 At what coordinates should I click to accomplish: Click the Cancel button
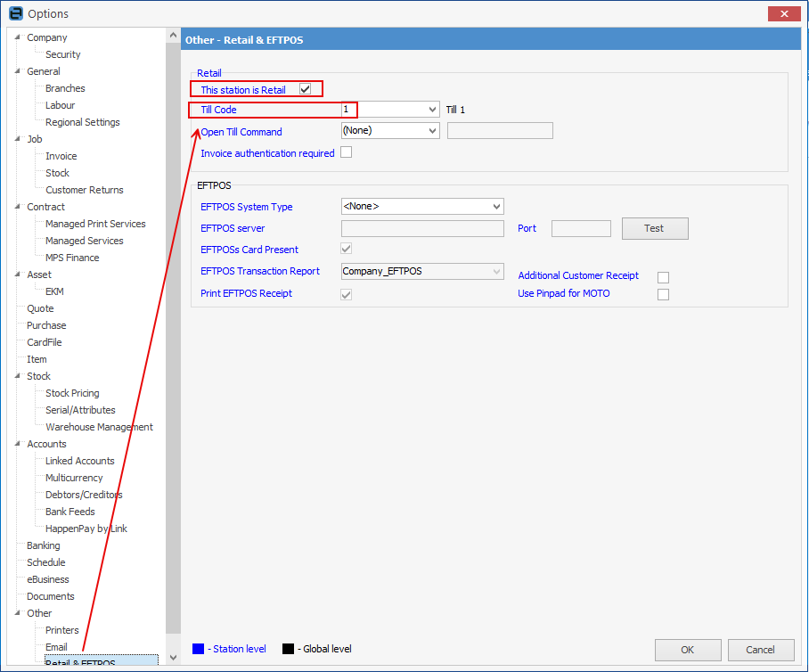pos(761,650)
